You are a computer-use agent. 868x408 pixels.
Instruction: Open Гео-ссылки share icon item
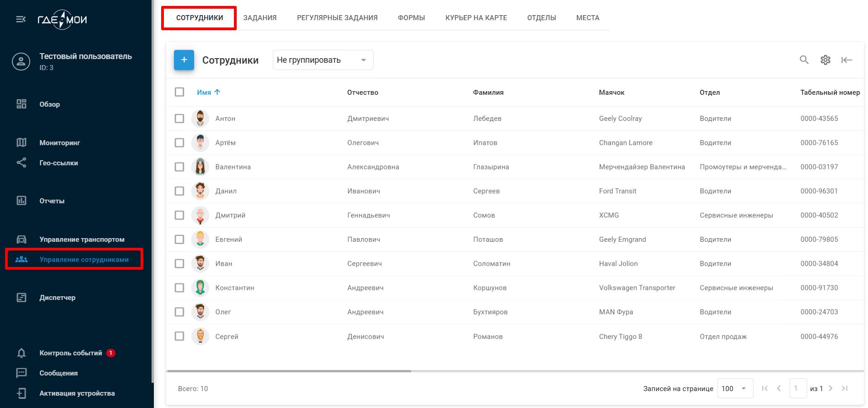coord(58,163)
